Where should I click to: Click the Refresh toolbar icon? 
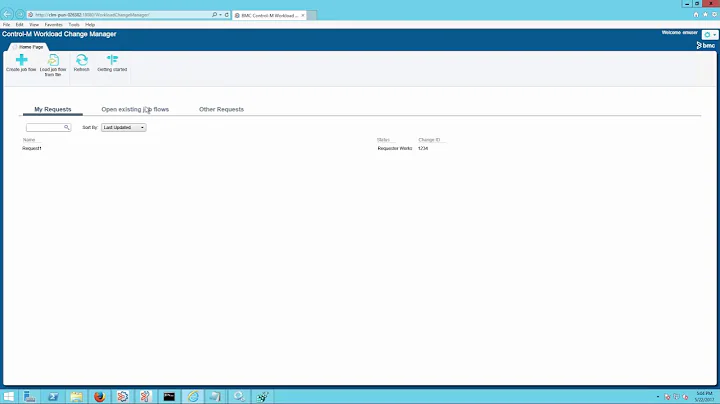point(82,60)
